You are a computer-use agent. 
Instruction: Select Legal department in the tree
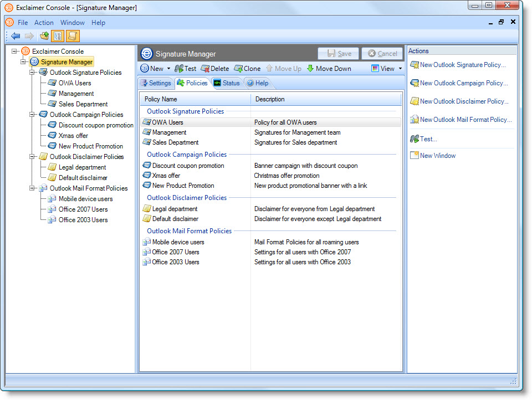coord(82,167)
